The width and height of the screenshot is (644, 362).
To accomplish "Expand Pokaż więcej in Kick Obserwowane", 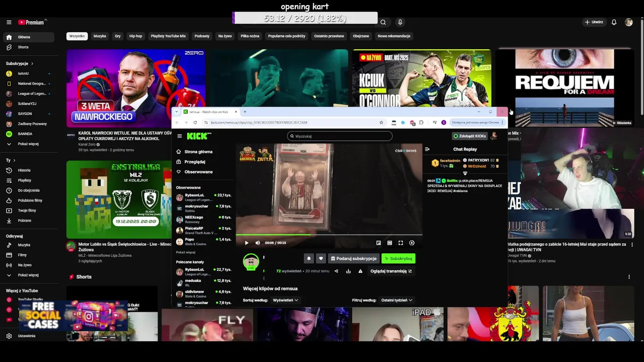I will click(x=186, y=252).
